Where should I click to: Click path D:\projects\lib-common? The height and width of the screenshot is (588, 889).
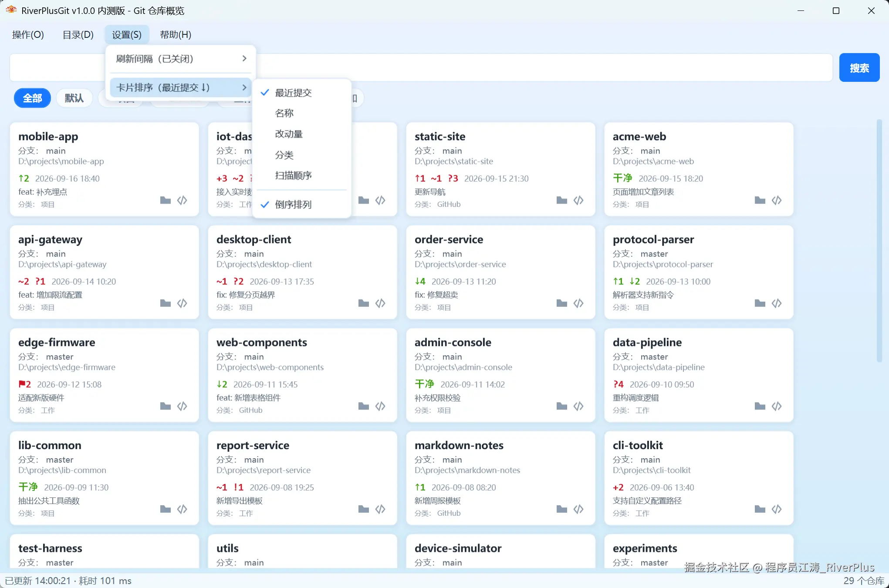point(62,470)
